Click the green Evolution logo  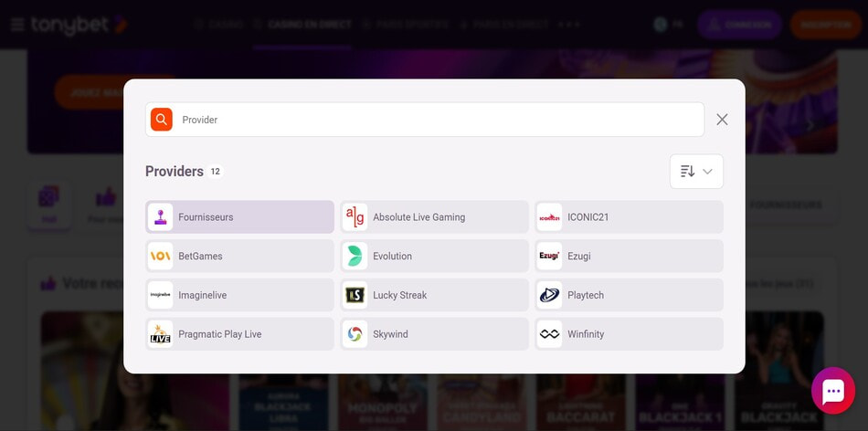click(355, 257)
